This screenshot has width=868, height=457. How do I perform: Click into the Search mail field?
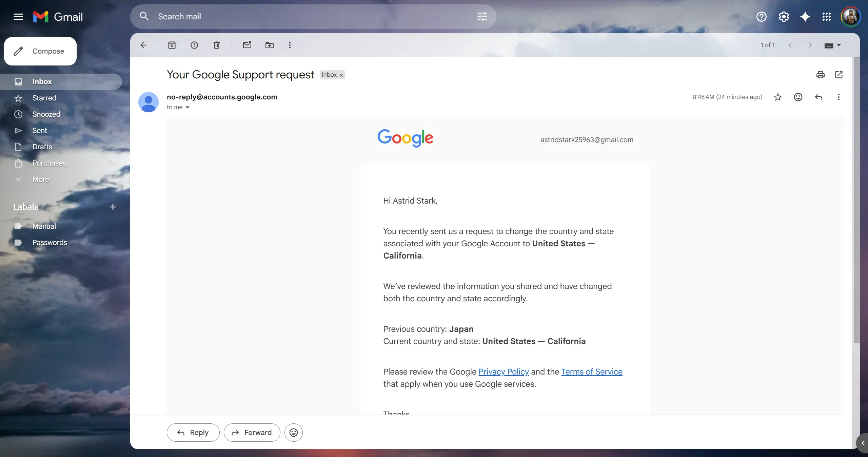[305, 17]
